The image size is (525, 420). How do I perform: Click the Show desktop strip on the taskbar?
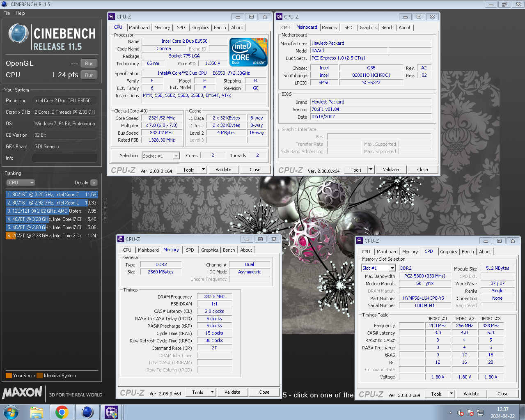point(522,412)
